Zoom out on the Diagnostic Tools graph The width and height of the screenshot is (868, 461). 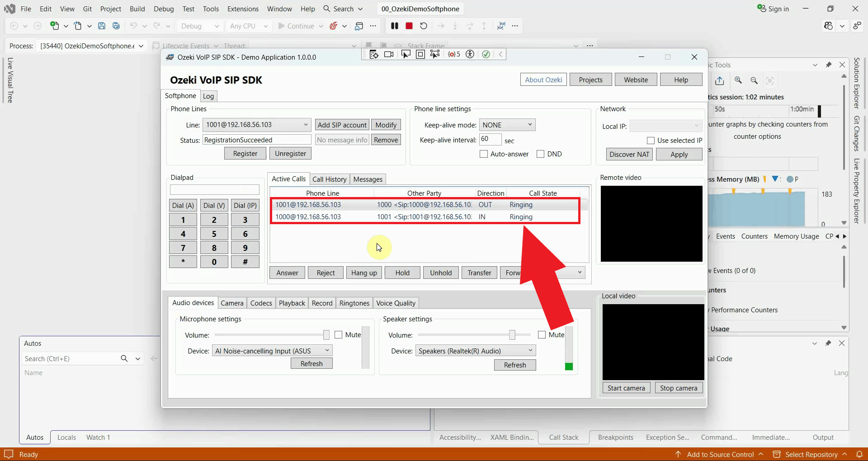[x=754, y=80]
